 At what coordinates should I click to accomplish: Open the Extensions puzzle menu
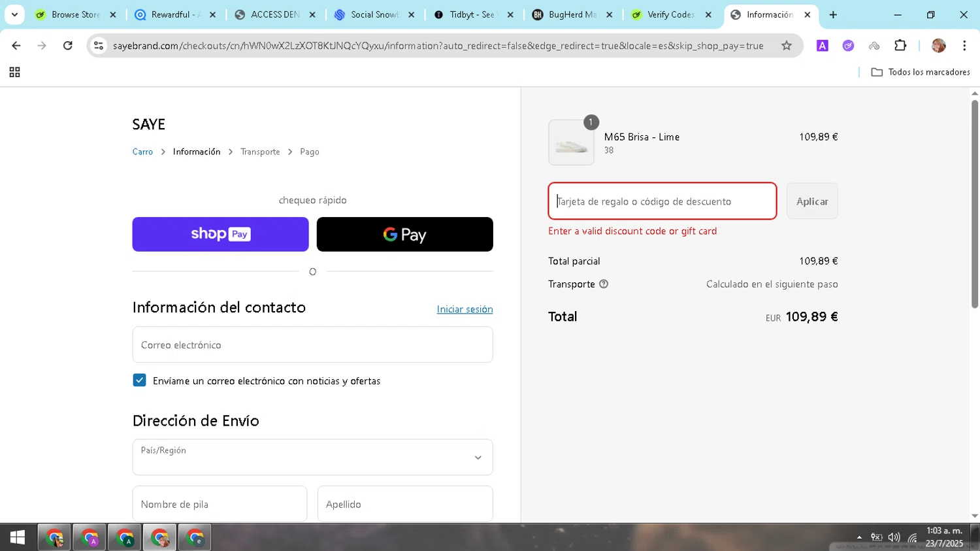coord(900,46)
